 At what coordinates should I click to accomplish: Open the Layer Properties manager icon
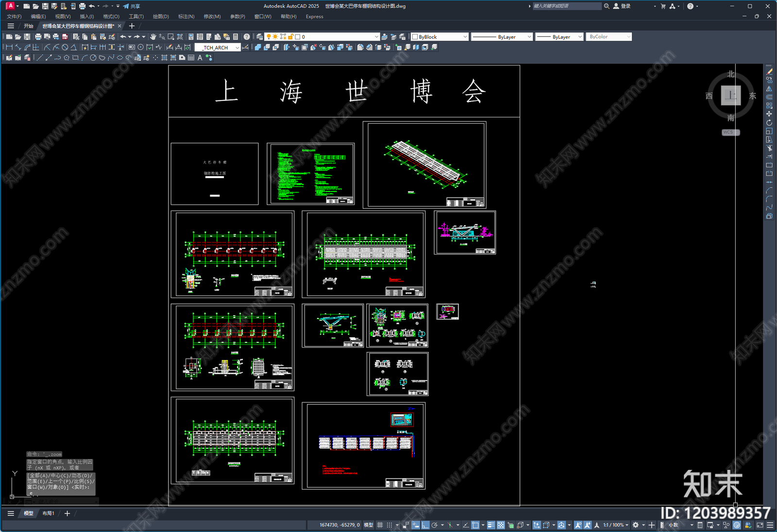[260, 37]
